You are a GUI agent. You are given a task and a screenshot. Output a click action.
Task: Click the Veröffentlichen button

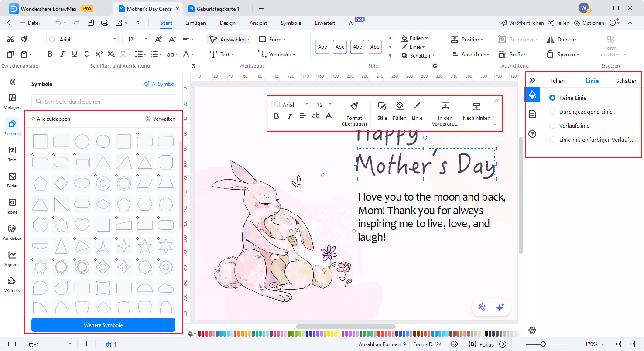(522, 23)
